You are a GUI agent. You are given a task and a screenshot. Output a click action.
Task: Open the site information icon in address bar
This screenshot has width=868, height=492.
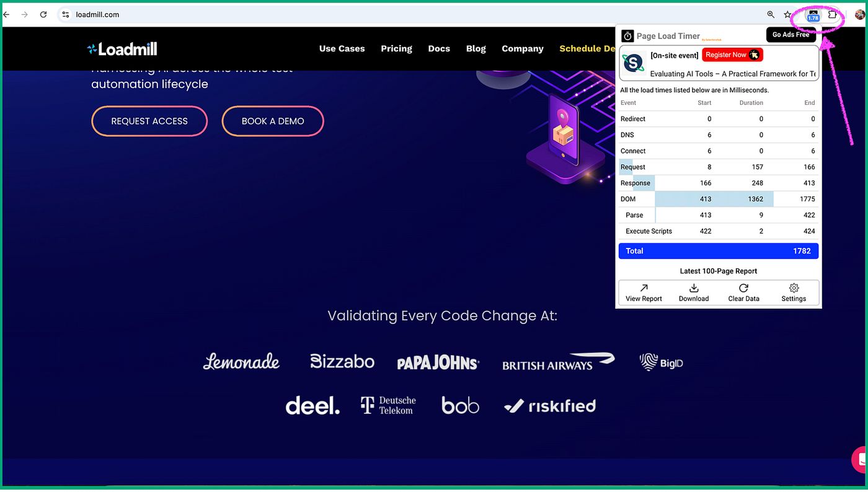[66, 14]
